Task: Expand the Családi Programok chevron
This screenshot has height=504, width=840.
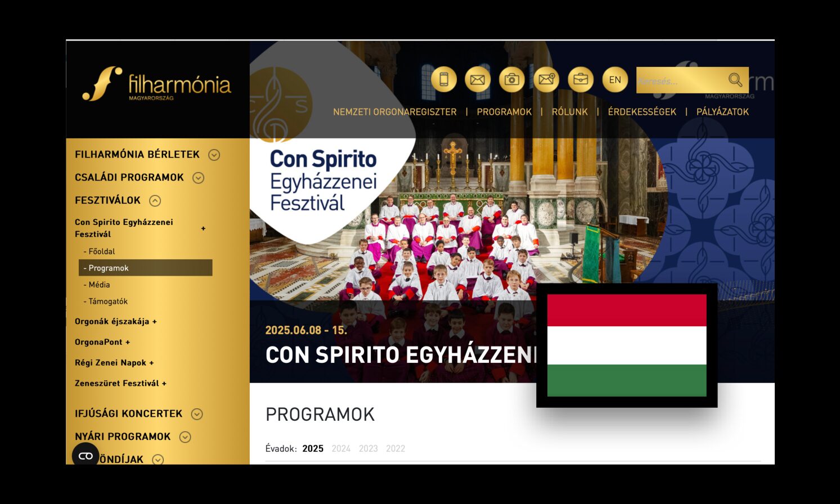Action: [198, 178]
